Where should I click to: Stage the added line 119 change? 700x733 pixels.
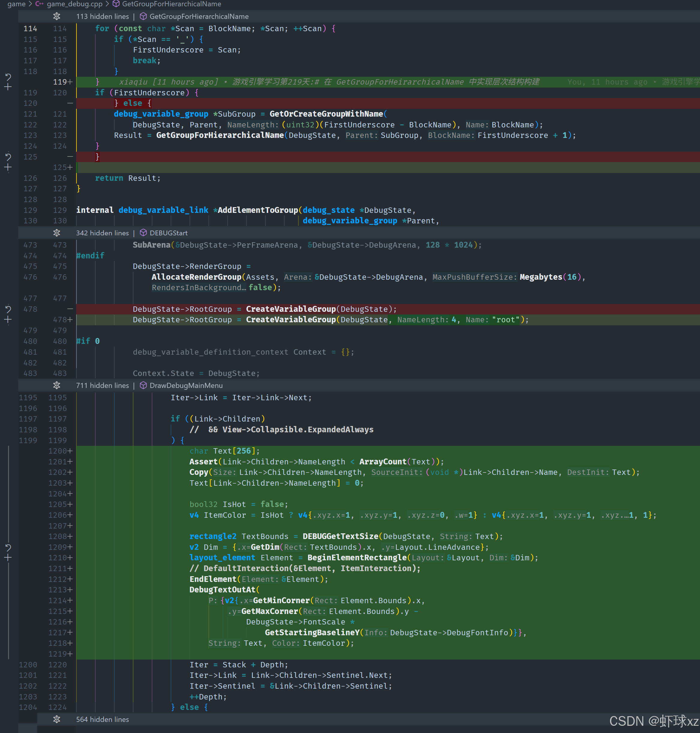coord(8,87)
